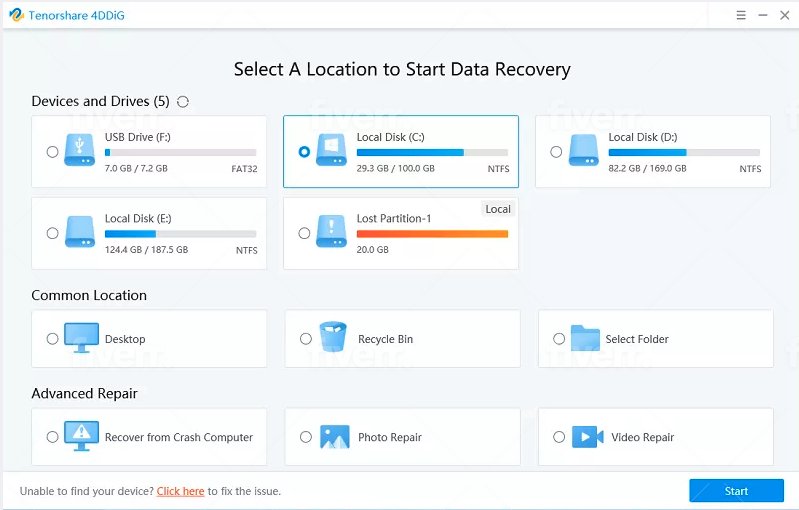The height and width of the screenshot is (510, 799).
Task: Click the Local Disk (C:) label
Action: 390,137
